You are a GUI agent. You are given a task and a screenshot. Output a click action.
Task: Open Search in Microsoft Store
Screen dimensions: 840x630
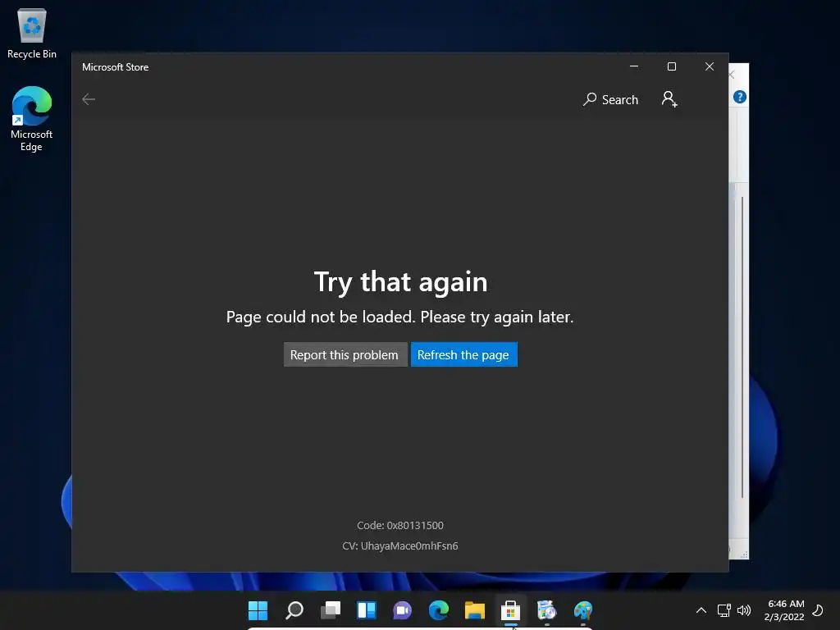(610, 99)
